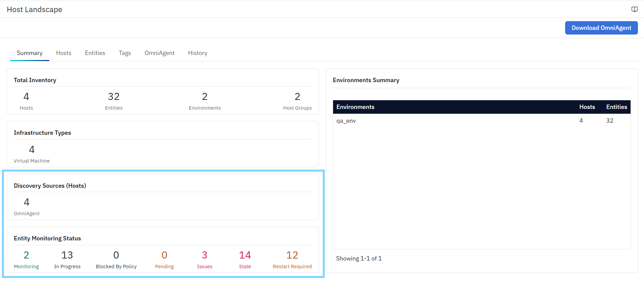644x290 pixels.
Task: Open the 3 Issues status
Action: coord(204,260)
